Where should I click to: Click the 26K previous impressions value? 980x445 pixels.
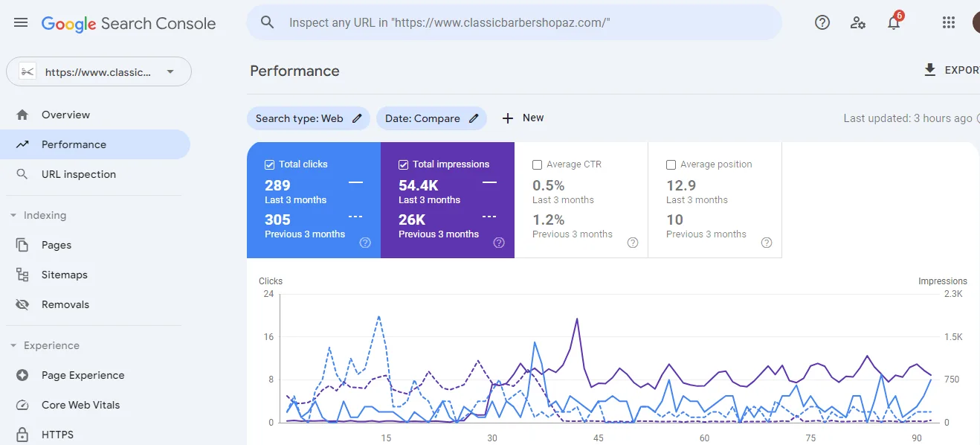point(412,220)
